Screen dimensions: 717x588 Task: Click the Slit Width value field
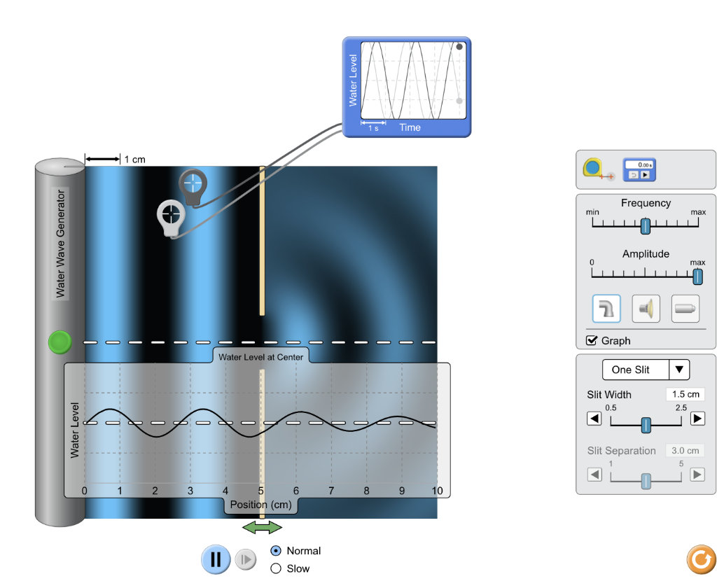(x=685, y=394)
